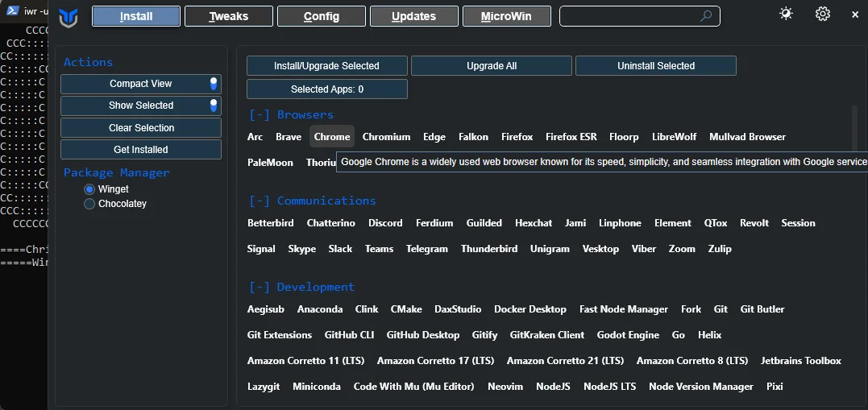Select Vesktop app

pyautogui.click(x=600, y=249)
